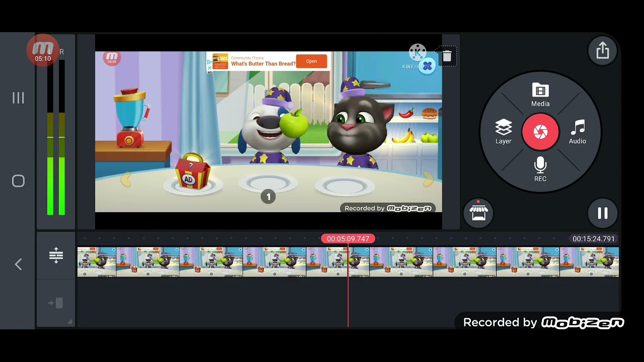The width and height of the screenshot is (644, 362).
Task: Tap the REC microphone button
Action: click(540, 169)
